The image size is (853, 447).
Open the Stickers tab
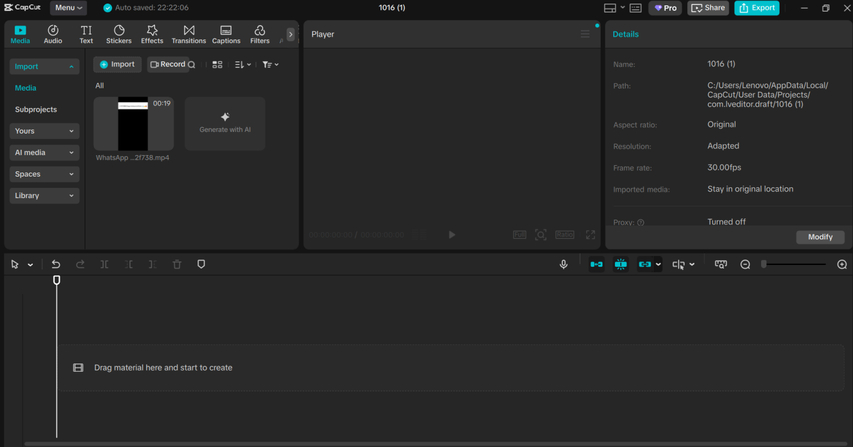[119, 34]
